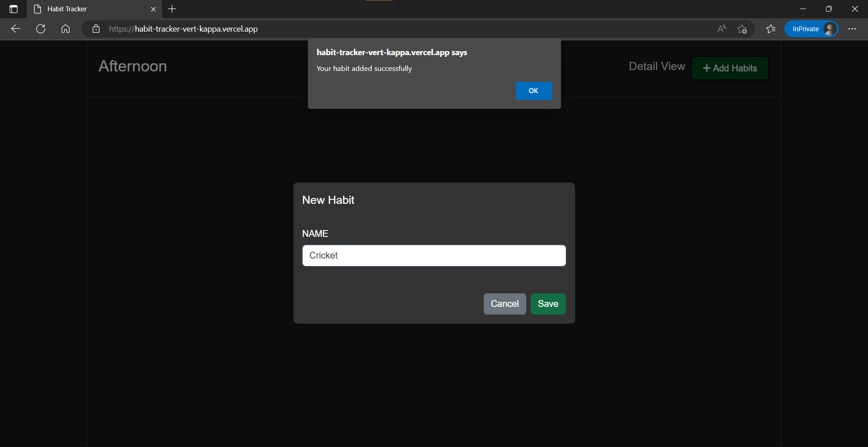Open the tab actions menu

[13, 9]
